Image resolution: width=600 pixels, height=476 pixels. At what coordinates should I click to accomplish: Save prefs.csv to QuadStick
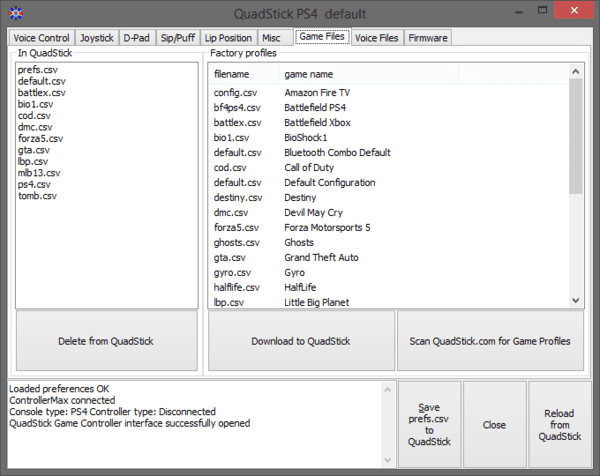429,425
